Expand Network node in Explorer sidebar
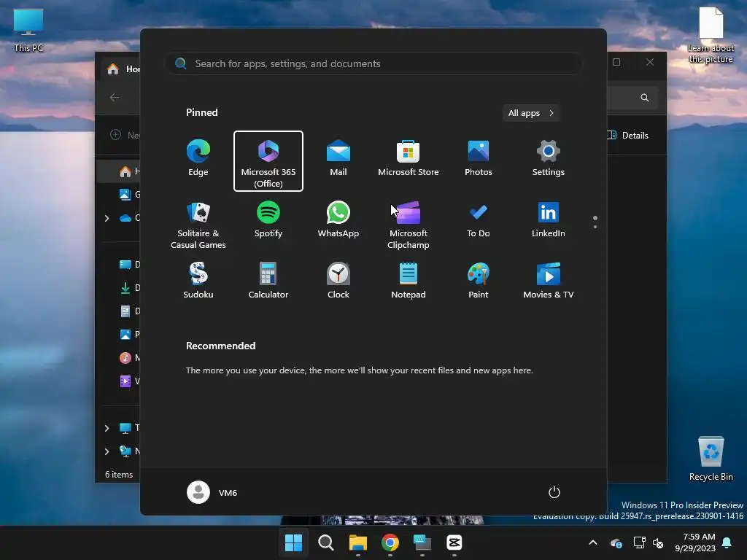Viewport: 747px width, 560px height. tap(107, 451)
